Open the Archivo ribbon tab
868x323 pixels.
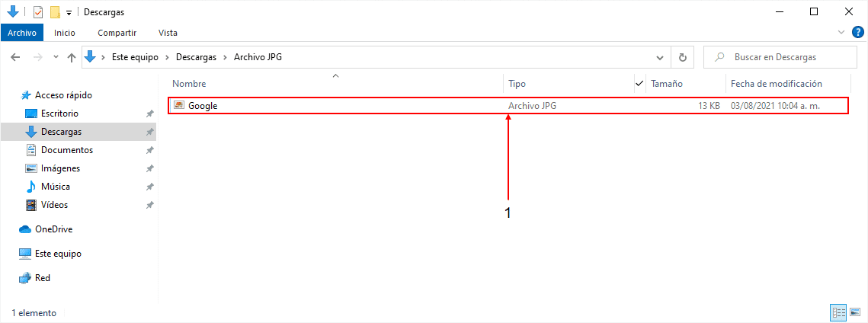click(22, 33)
